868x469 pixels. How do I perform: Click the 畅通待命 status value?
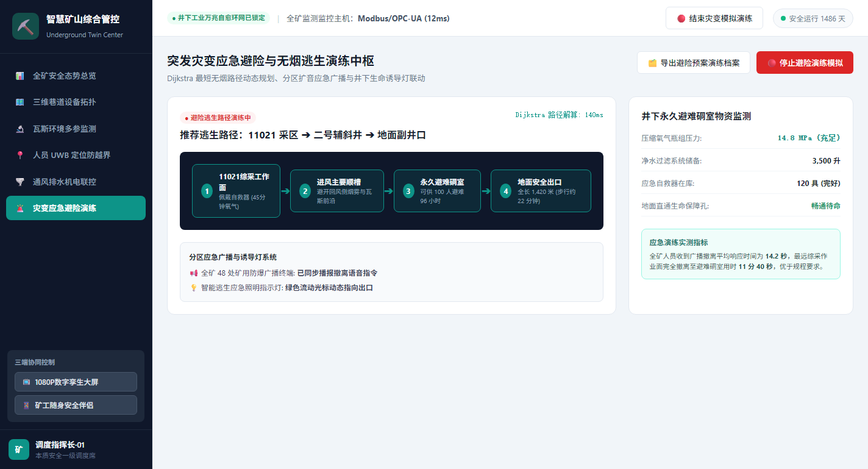pos(826,206)
